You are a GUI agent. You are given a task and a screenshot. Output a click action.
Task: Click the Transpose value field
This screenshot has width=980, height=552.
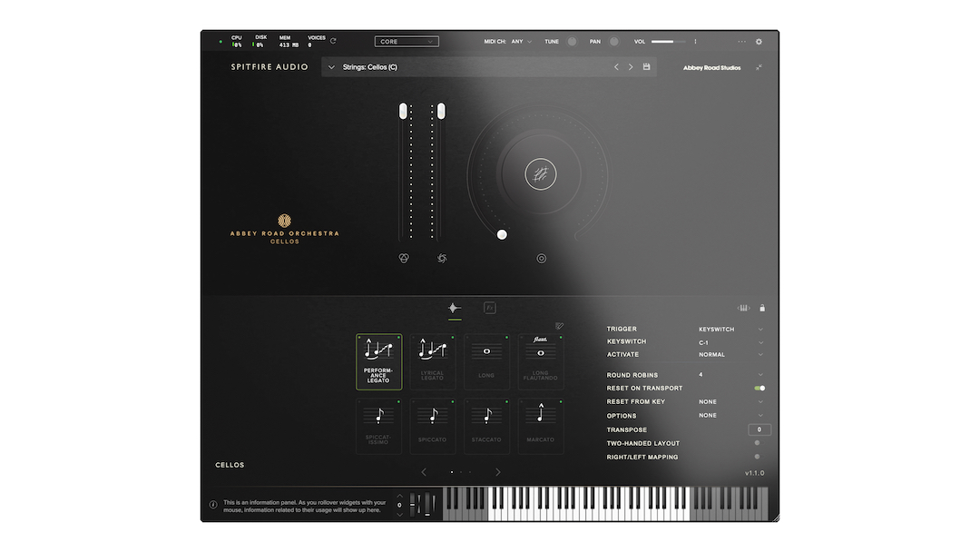click(759, 429)
